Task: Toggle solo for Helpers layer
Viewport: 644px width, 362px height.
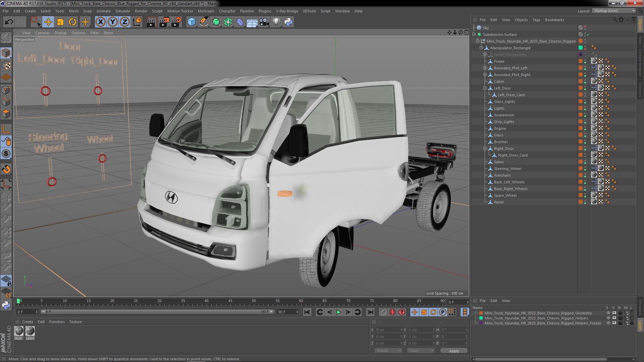Action: coord(608,318)
